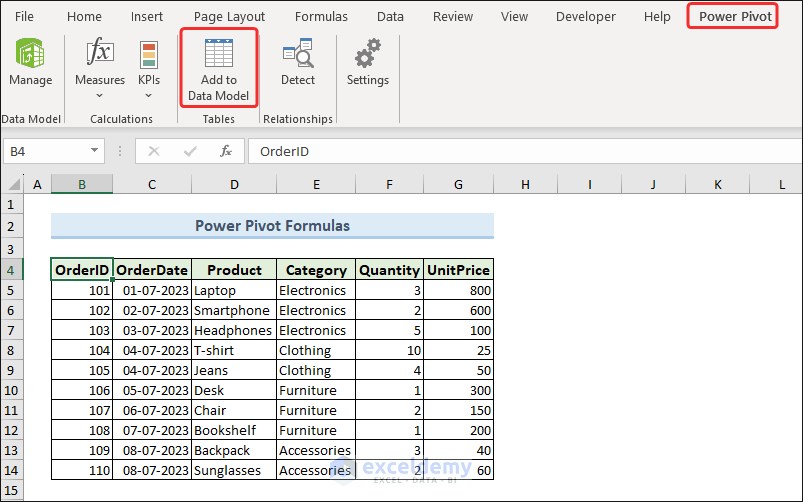Select the UnitPrice header cell
The image size is (803, 502).
459,269
